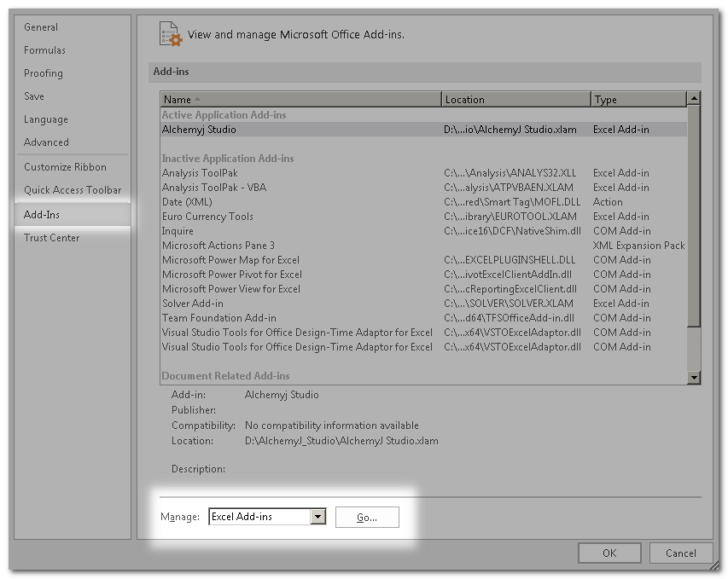Select Customize Ribbon in the sidebar
The image size is (728, 579).
pyautogui.click(x=65, y=167)
